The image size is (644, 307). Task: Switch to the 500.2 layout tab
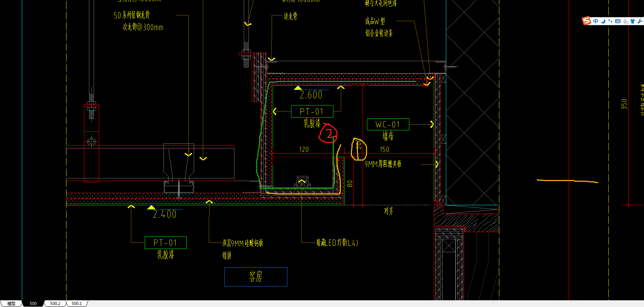55,303
